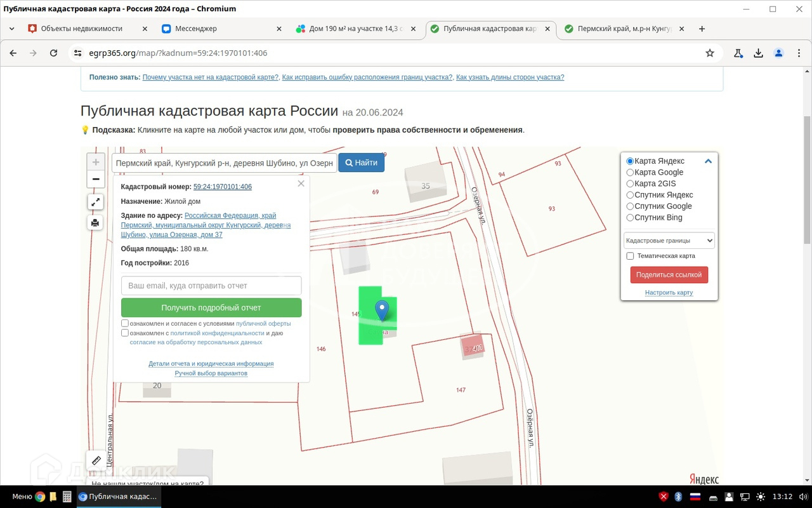
Task: Zoom in on the cadastral map
Action: (96, 162)
